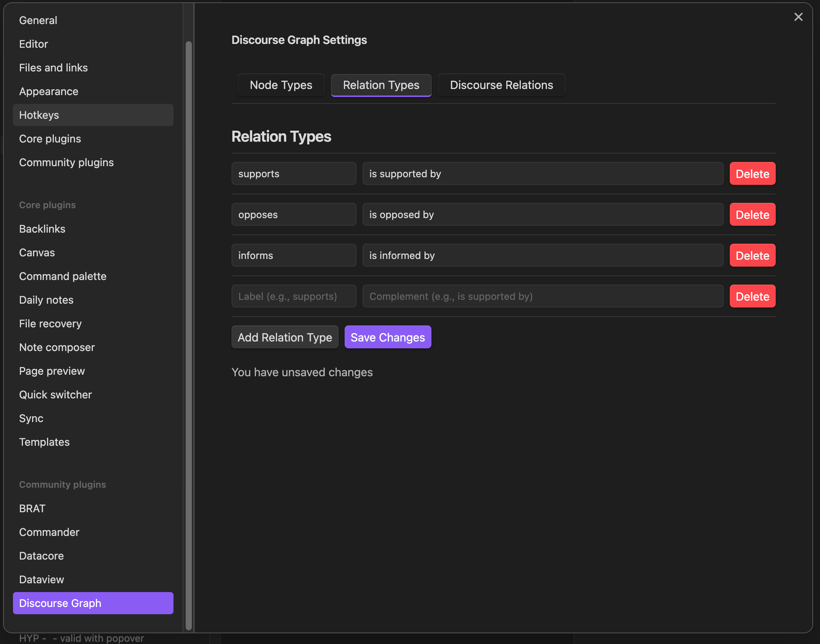820x644 pixels.
Task: Delete the opposes relation type
Action: (752, 215)
